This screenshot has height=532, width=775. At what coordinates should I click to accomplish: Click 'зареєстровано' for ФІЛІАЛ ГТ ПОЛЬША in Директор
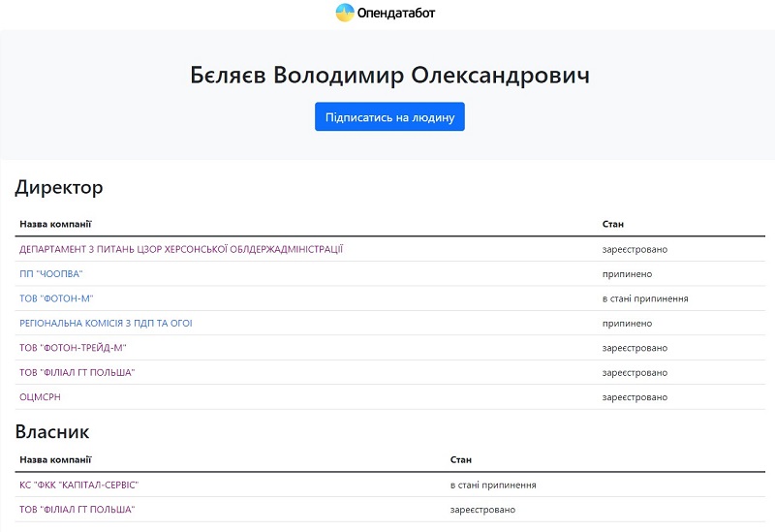click(635, 373)
